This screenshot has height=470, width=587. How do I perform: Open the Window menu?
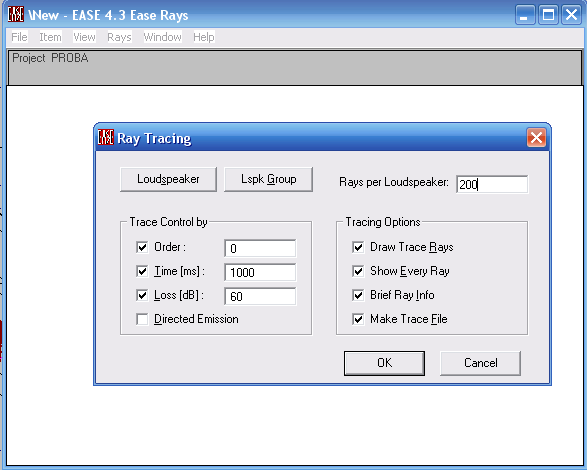pyautogui.click(x=162, y=37)
